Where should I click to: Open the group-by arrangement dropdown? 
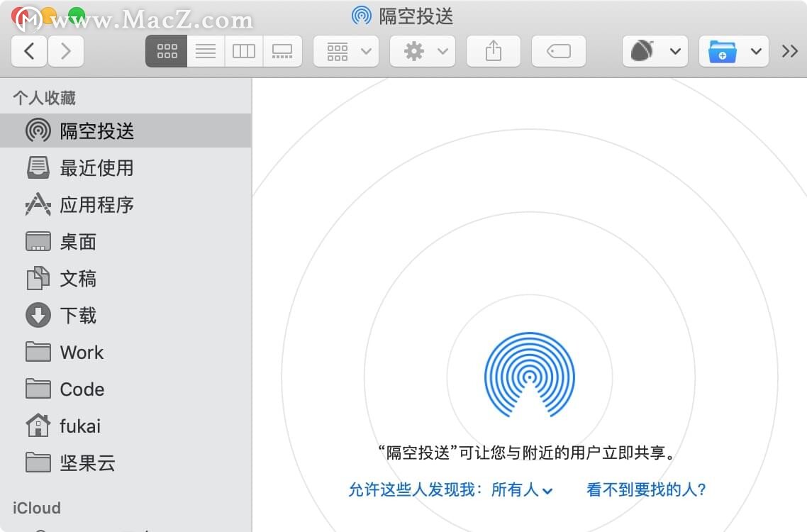click(x=346, y=51)
